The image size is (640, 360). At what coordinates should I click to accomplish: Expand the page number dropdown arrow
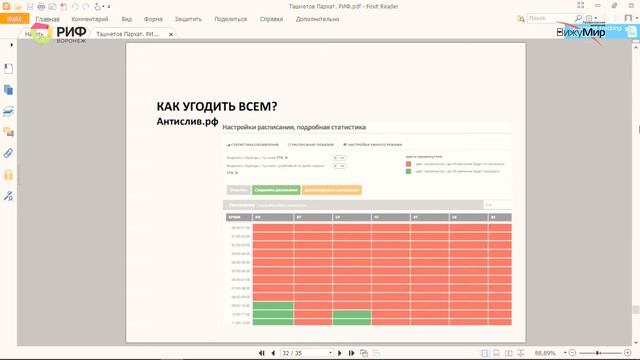(330, 353)
